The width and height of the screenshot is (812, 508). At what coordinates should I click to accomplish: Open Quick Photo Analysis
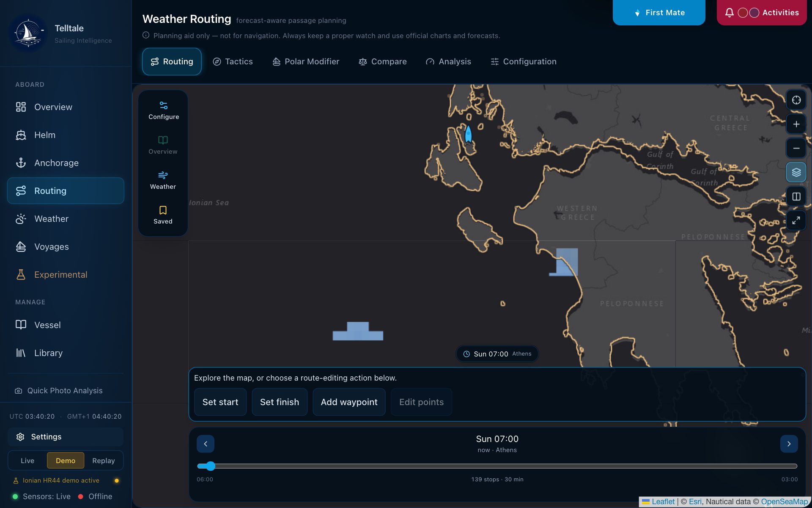59,391
